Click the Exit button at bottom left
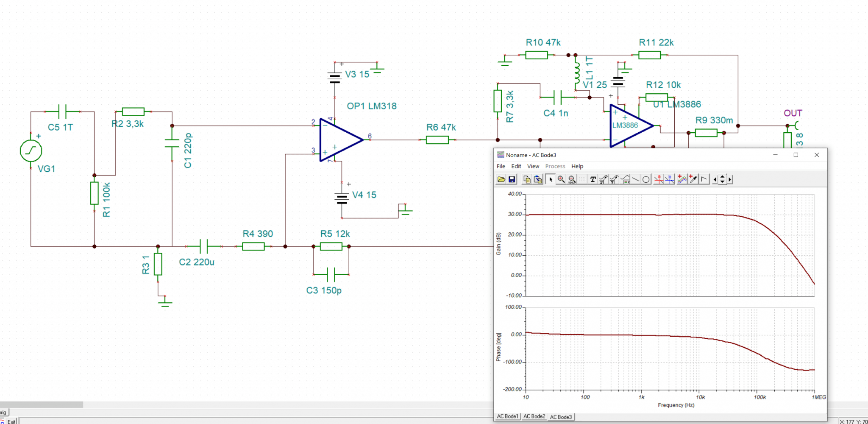The height and width of the screenshot is (424, 868). 11,421
